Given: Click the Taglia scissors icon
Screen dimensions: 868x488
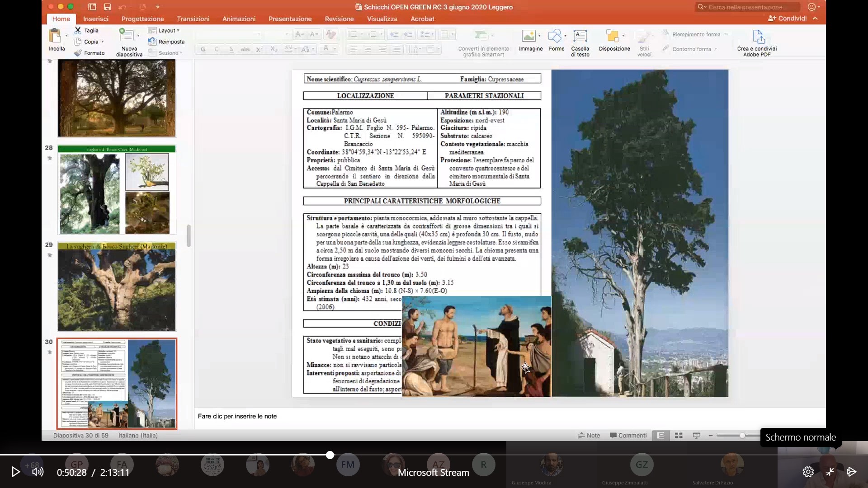Looking at the screenshot, I should [78, 30].
